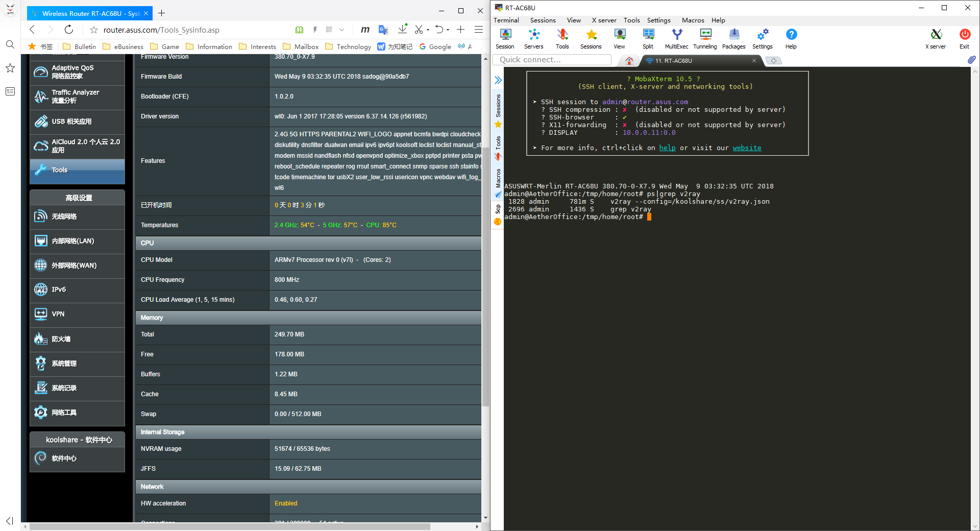Follow the website link in terminal banner
980x531 pixels.
click(x=747, y=148)
